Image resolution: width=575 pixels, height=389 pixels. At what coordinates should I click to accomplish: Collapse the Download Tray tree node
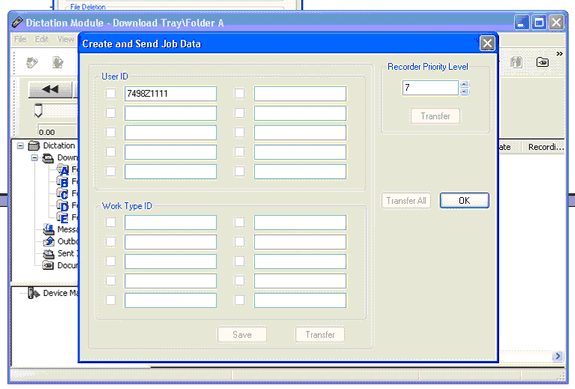34,158
